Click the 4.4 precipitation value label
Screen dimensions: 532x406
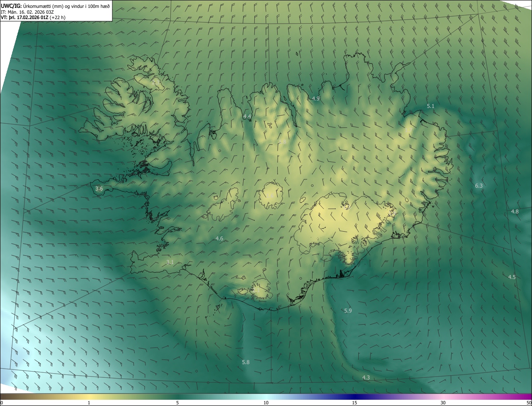click(x=247, y=117)
